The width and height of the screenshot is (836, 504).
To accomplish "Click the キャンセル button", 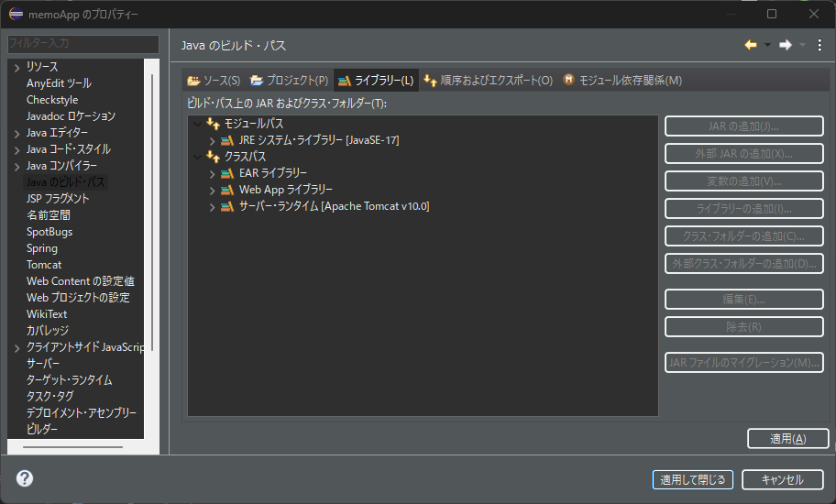I will tap(782, 479).
